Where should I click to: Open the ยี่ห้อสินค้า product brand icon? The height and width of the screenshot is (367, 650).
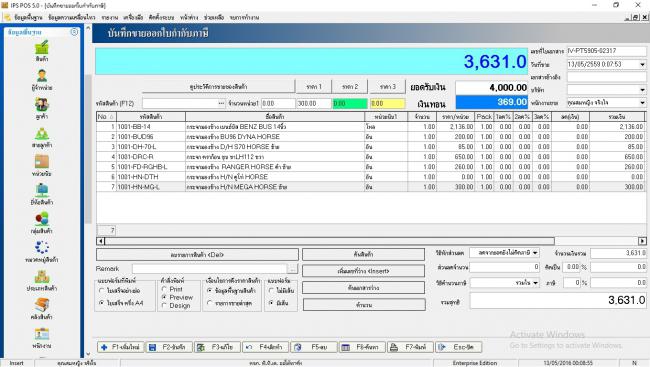(x=41, y=190)
